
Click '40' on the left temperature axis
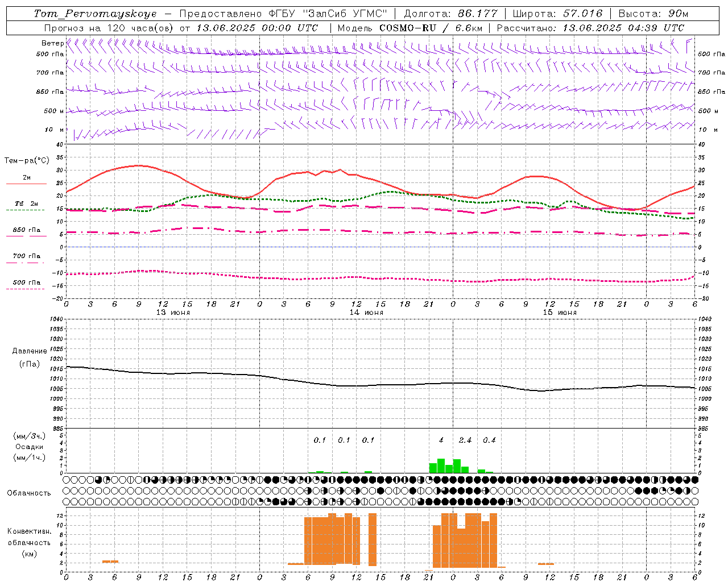click(x=61, y=144)
